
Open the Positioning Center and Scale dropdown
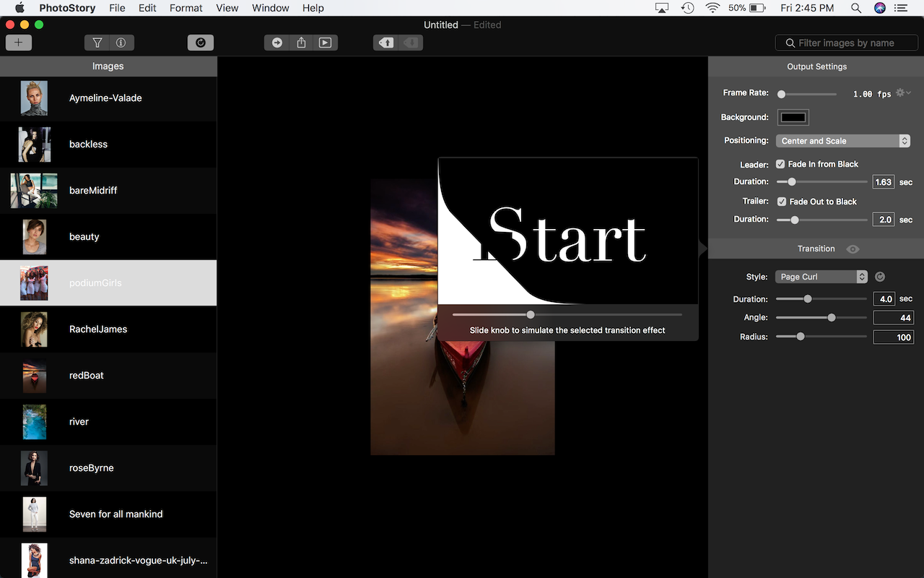[843, 141]
